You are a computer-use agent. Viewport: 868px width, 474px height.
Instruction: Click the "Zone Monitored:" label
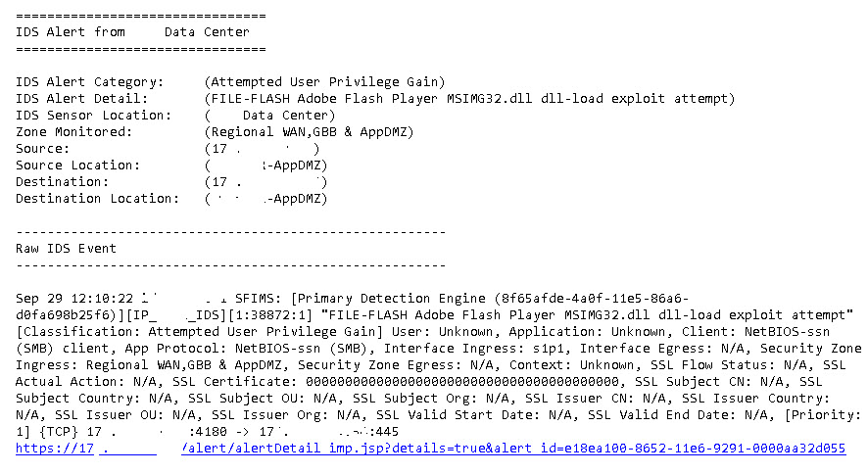74,131
